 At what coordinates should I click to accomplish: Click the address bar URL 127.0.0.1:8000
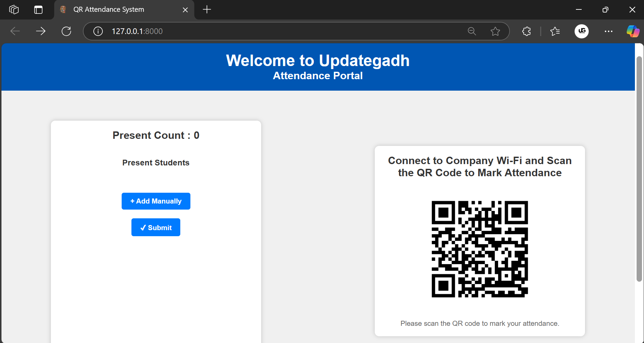[137, 31]
